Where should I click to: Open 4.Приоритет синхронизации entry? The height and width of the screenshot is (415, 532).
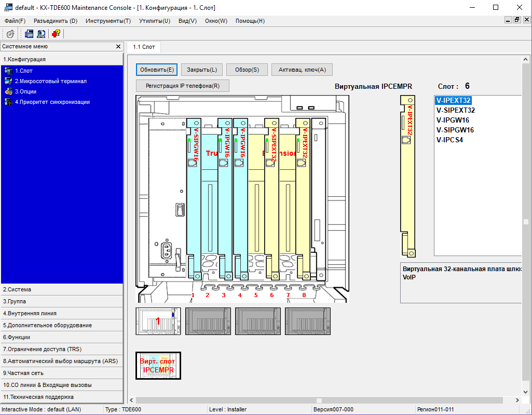coord(52,102)
